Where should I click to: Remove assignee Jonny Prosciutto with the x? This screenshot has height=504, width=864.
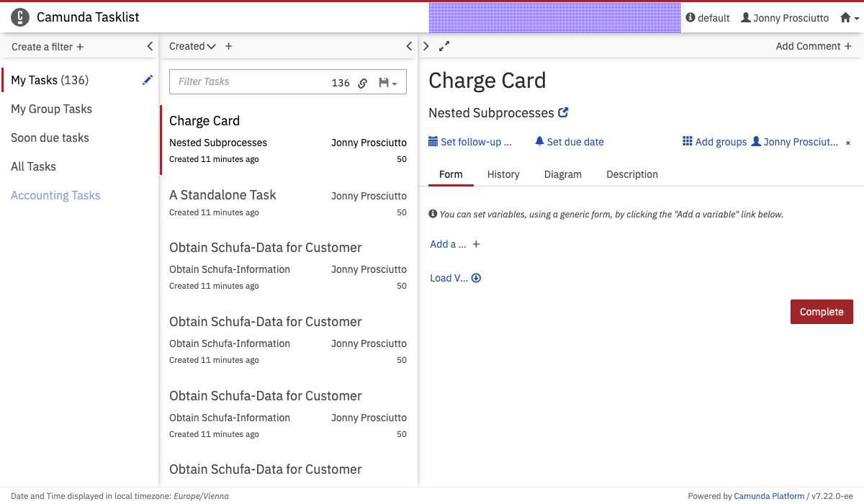coord(848,143)
